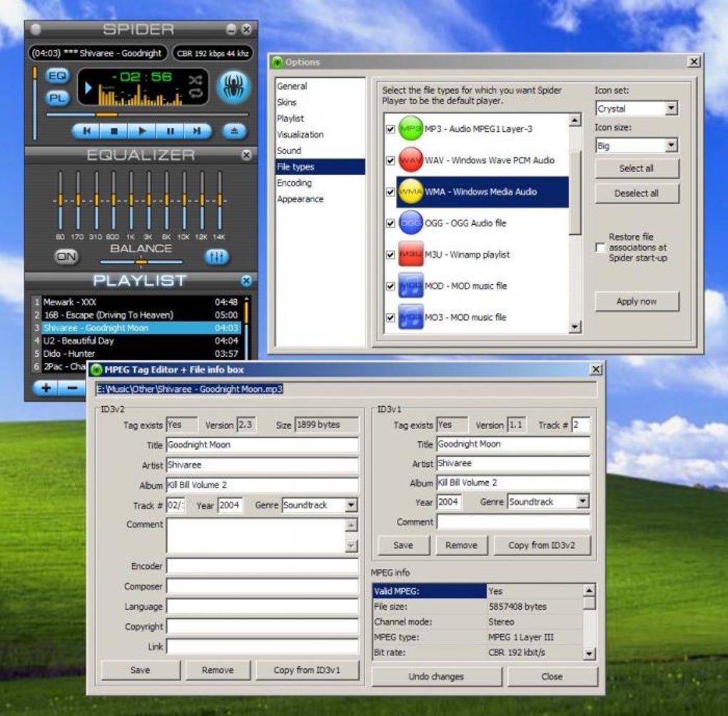Select Visualization in Options list
This screenshot has height=716, width=728.
300,135
